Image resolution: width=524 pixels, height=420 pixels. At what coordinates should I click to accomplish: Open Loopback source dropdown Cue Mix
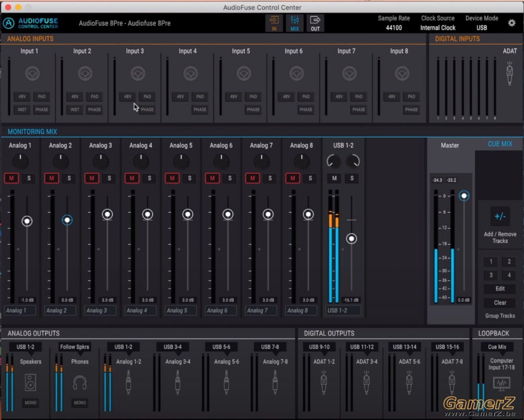(497, 347)
